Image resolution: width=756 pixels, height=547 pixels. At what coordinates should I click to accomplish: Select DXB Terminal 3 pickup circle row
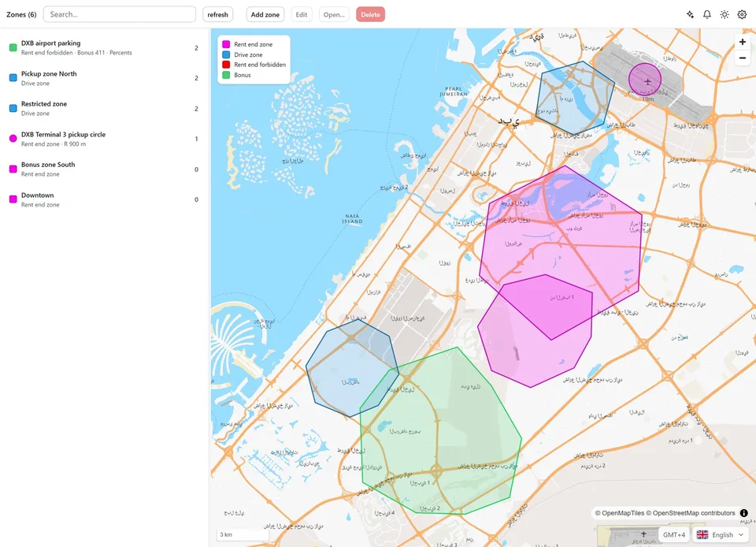[x=104, y=139]
